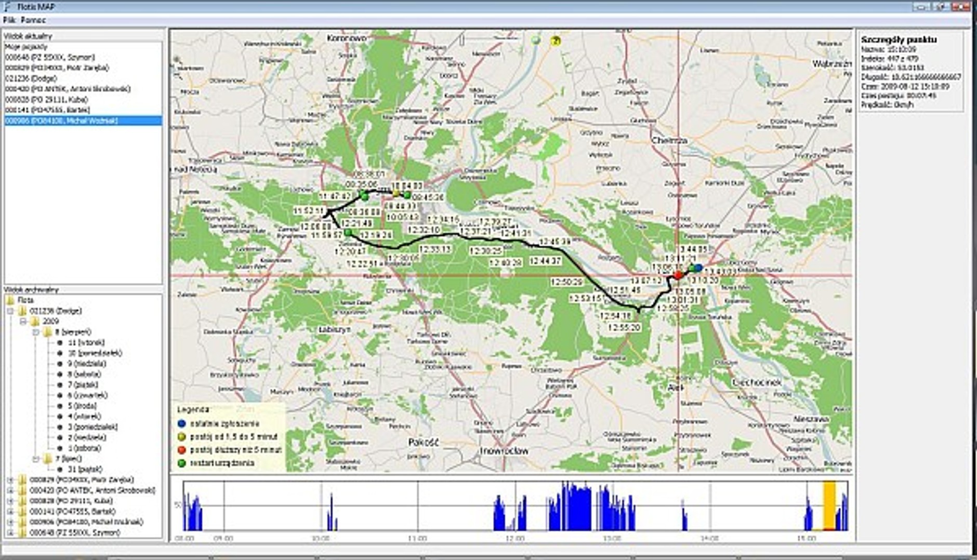Click the blue last-position marker on the map

pyautogui.click(x=697, y=267)
